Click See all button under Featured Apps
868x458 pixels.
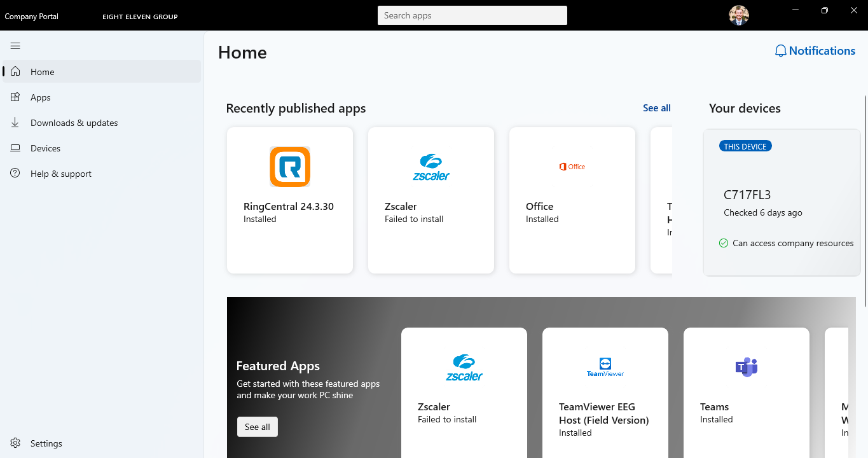point(258,427)
